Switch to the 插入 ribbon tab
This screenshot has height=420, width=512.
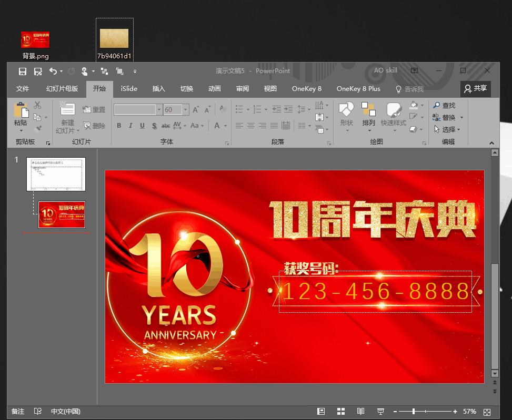click(158, 88)
